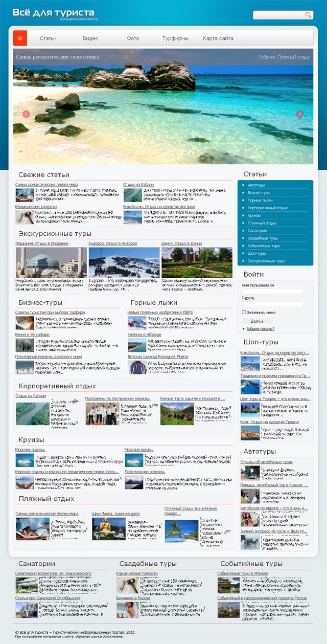Open the Пляжный отдых rubric link in slider

294,57
